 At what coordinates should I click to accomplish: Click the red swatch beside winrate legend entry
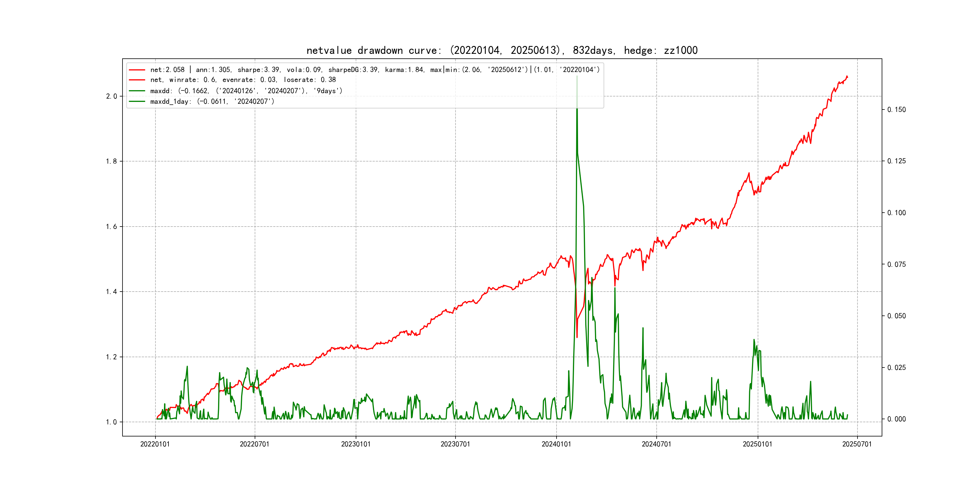coord(137,80)
